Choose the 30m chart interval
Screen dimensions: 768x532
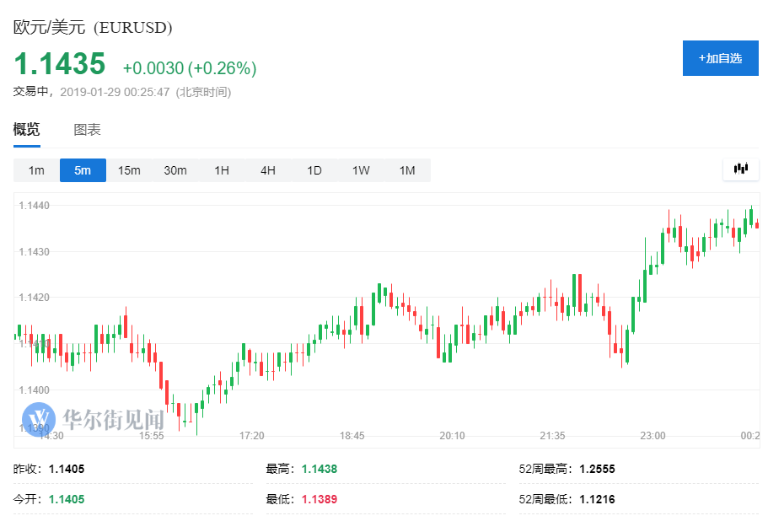[x=175, y=170]
